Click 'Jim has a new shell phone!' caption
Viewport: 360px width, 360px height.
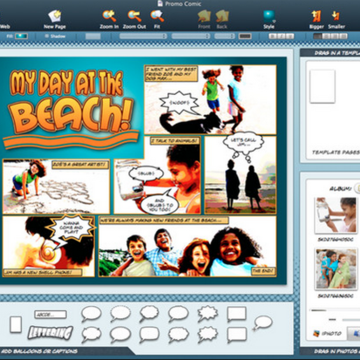pyautogui.click(x=42, y=272)
